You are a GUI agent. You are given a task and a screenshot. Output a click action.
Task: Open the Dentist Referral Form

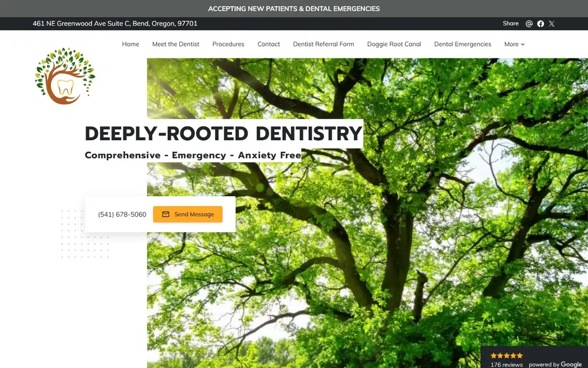(323, 44)
